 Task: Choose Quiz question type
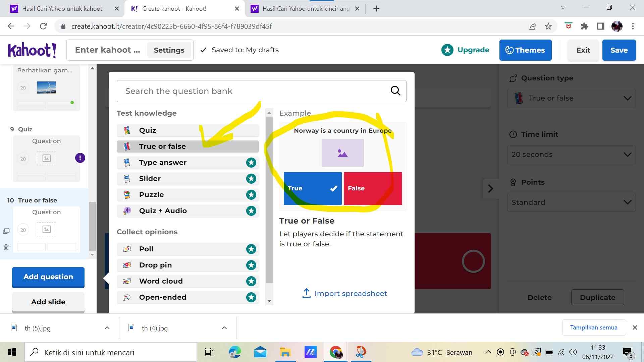188,130
